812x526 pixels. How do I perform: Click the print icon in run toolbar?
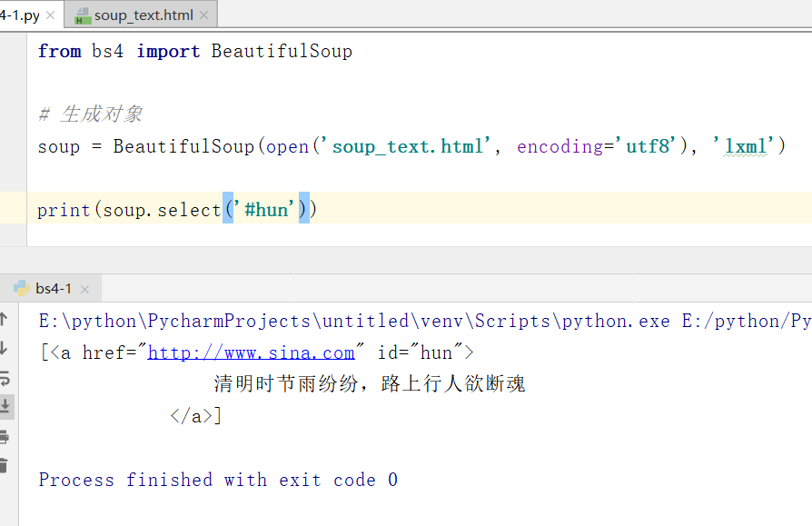(5, 436)
